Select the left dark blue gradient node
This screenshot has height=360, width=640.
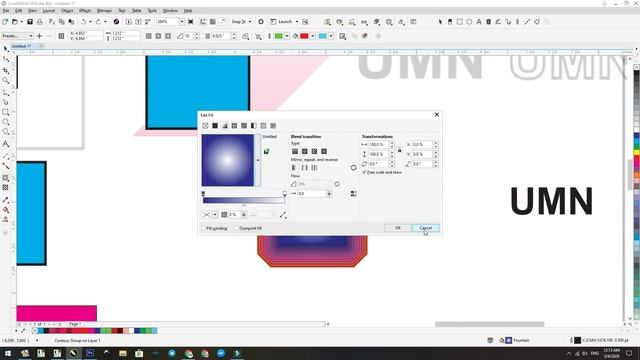(203, 193)
